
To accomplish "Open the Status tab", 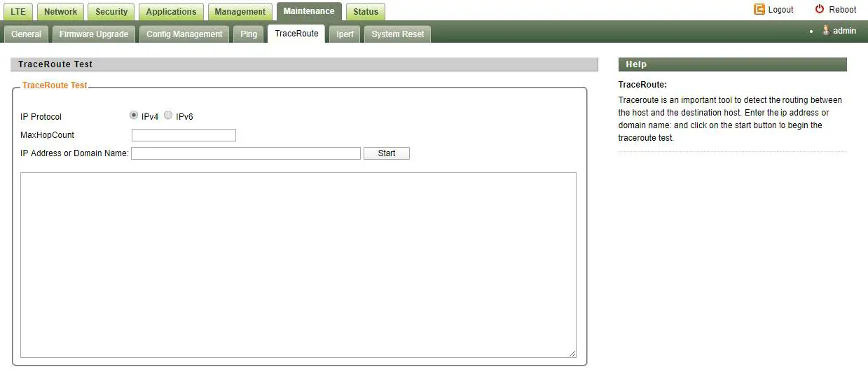I will (366, 11).
